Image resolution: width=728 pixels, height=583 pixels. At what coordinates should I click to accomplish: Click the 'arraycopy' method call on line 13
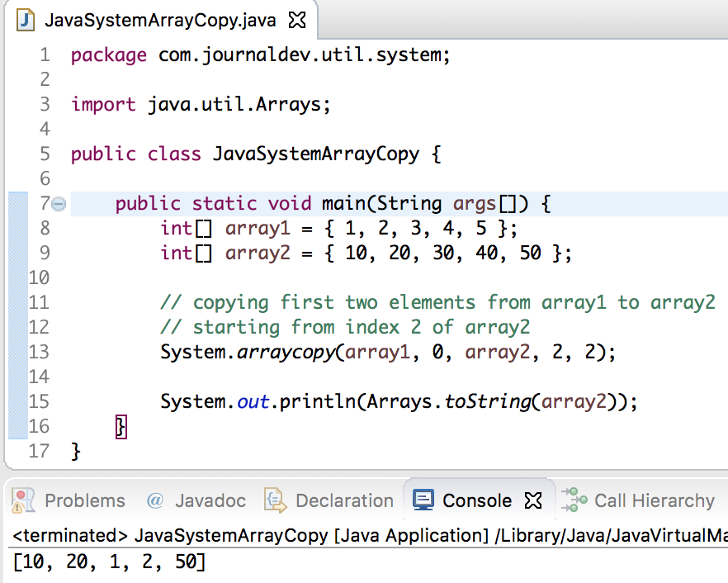click(x=286, y=353)
